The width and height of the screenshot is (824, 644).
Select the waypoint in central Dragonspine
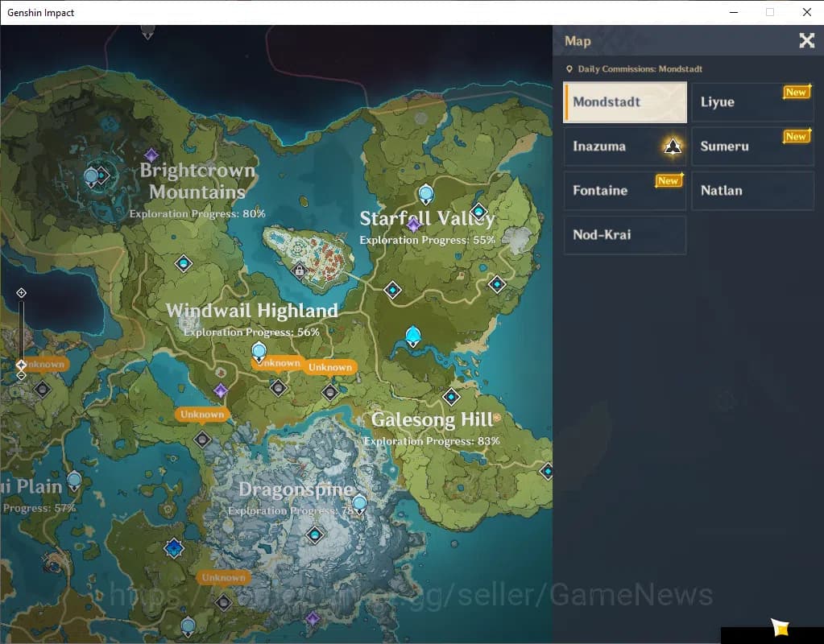tap(315, 535)
